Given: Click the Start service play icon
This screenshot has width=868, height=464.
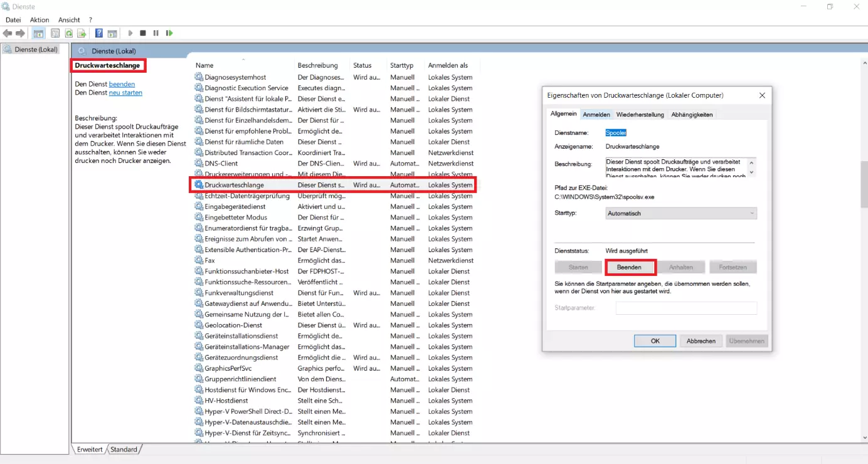Looking at the screenshot, I should coord(130,33).
